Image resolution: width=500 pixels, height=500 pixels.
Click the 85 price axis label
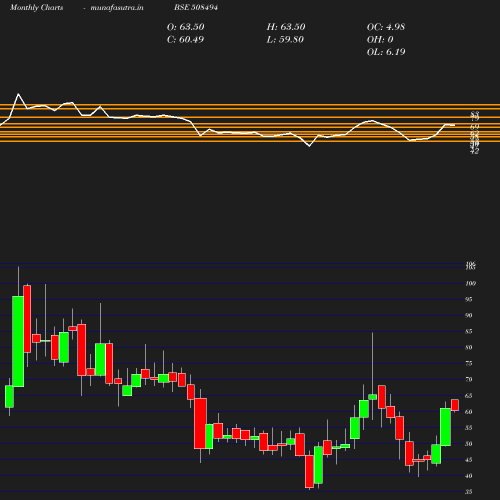pyautogui.click(x=469, y=332)
